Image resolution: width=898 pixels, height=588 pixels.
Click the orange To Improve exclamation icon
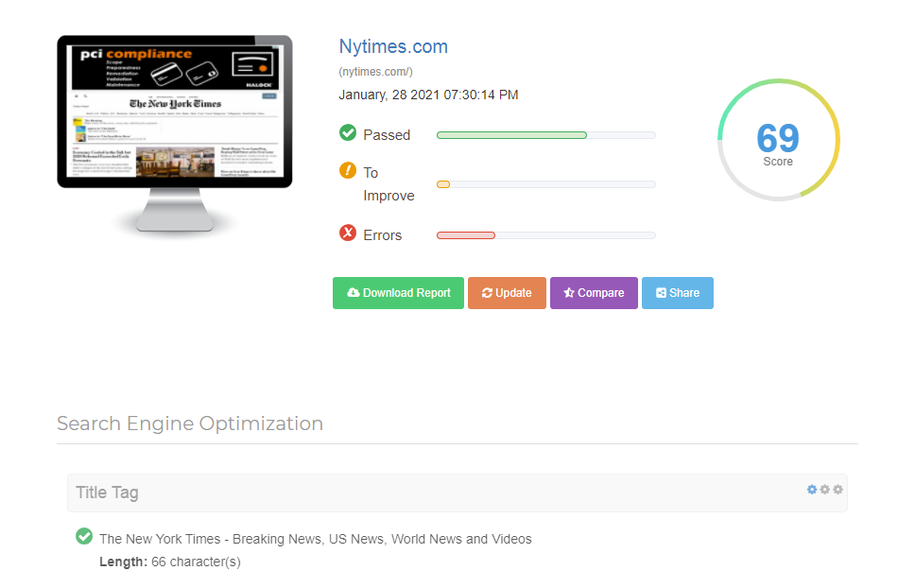348,170
